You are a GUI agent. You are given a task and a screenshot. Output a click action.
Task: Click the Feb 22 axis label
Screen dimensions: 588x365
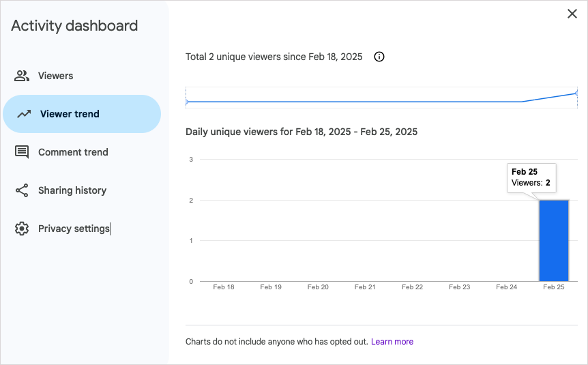412,287
